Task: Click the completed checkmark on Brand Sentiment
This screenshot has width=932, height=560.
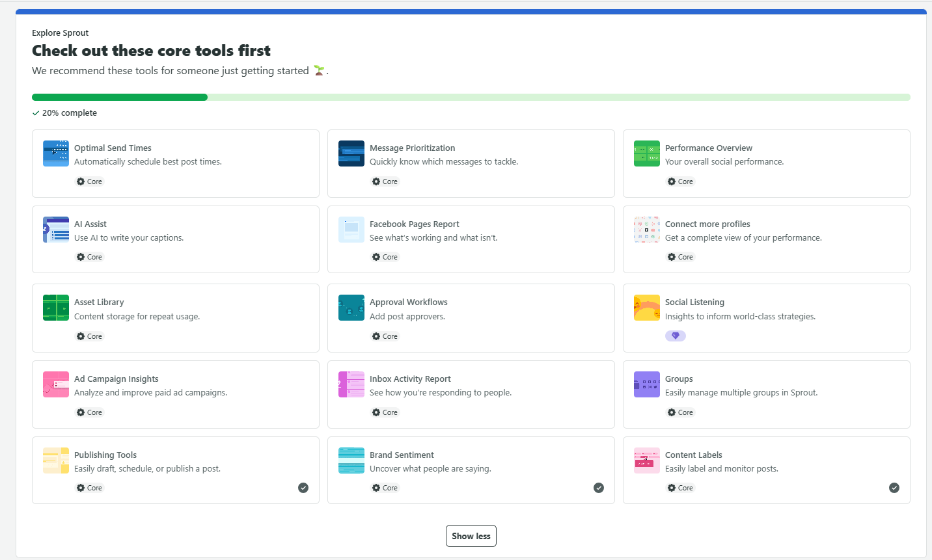Action: tap(599, 488)
